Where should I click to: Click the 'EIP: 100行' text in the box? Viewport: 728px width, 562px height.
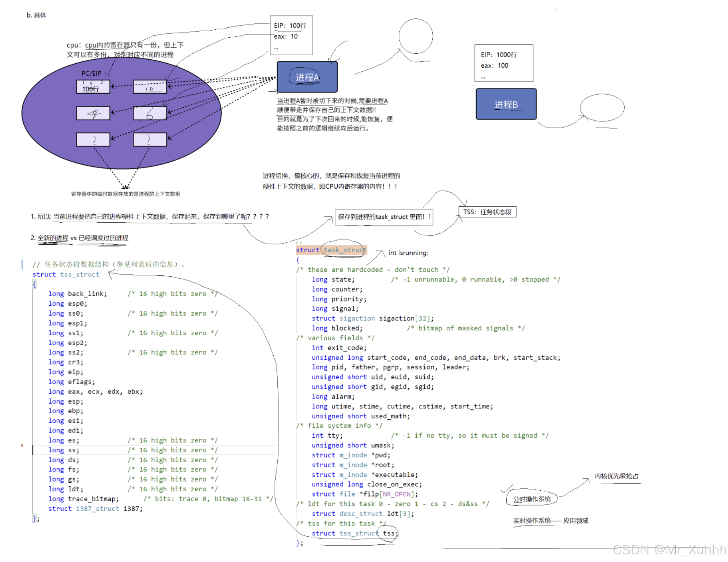pyautogui.click(x=290, y=26)
